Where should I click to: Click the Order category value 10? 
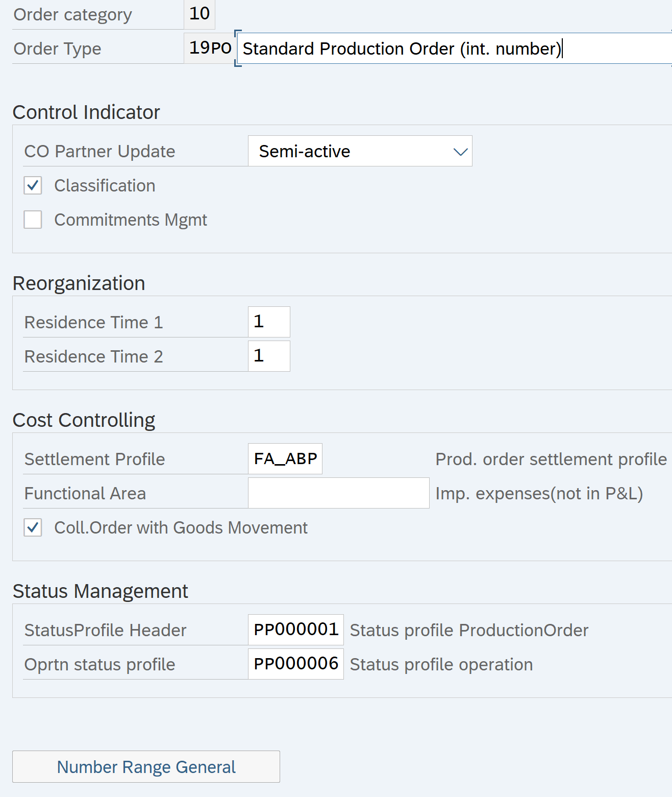[x=200, y=14]
